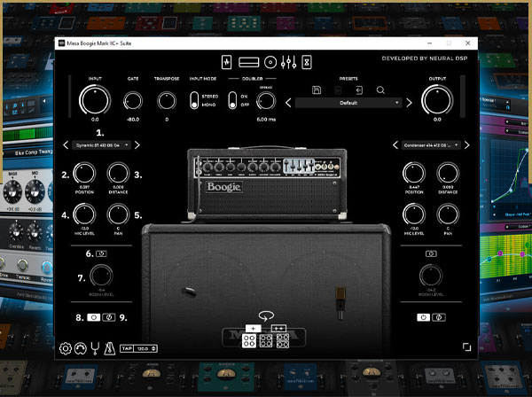
Task: Toggle the left mic room power button
Action: 101,253
